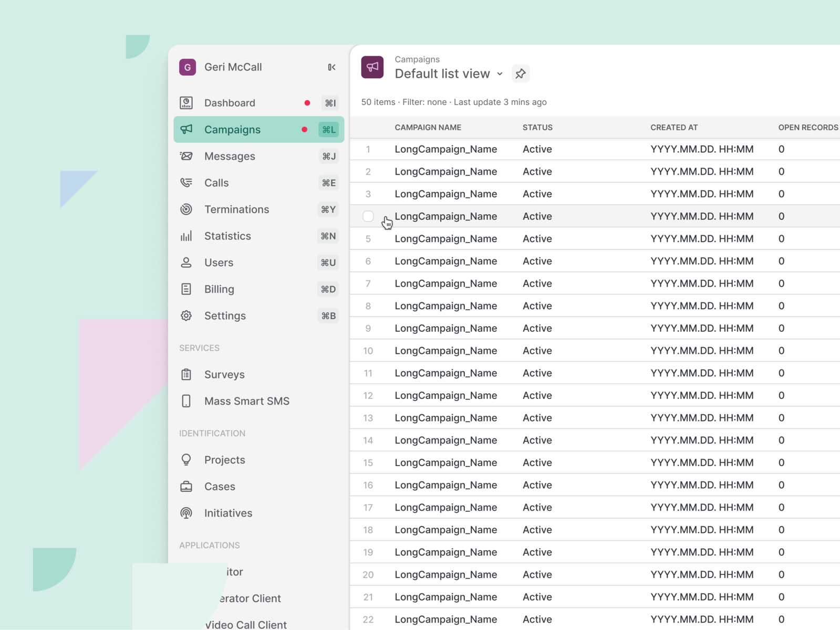
Task: Click Active status in row 6
Action: [537, 261]
